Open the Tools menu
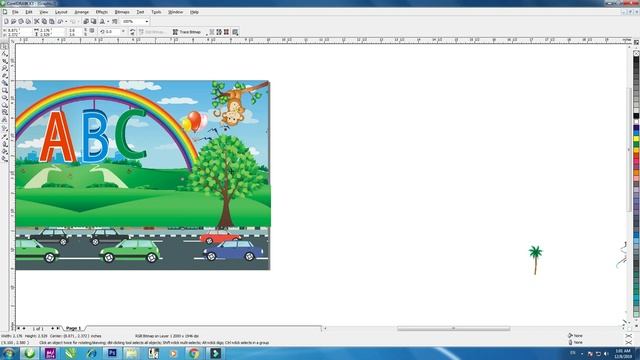The image size is (640, 360). [x=156, y=12]
